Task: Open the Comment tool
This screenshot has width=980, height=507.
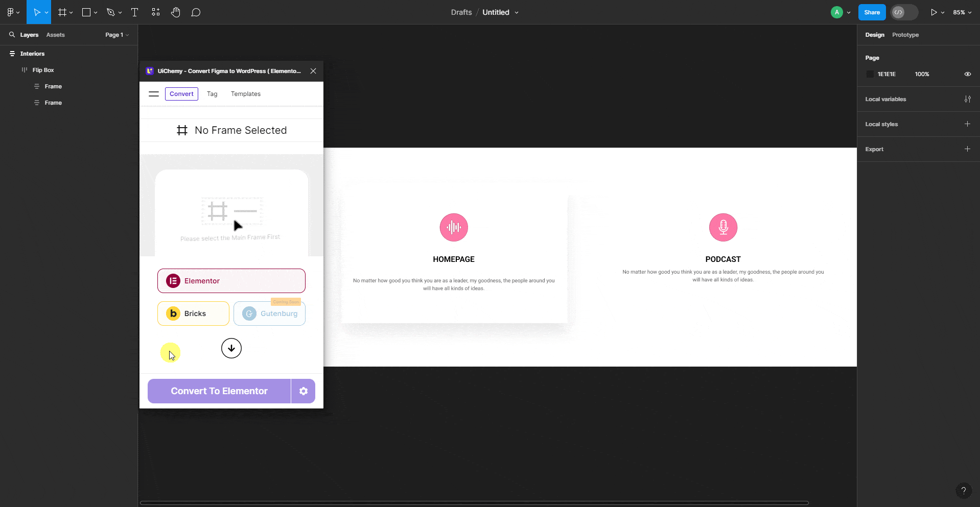Action: pos(196,12)
